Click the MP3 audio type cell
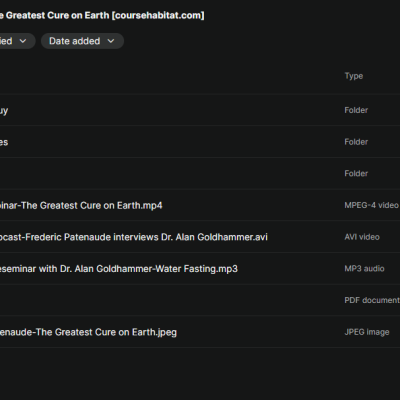 364,269
